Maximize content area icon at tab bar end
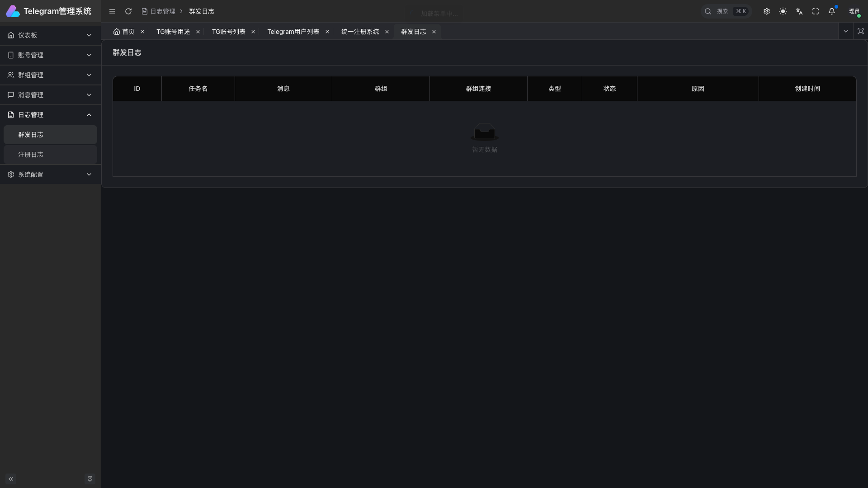This screenshot has height=488, width=868. click(861, 31)
